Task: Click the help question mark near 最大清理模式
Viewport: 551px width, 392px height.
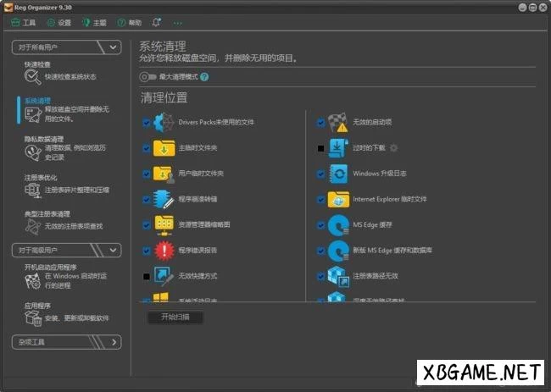Action: (204, 77)
